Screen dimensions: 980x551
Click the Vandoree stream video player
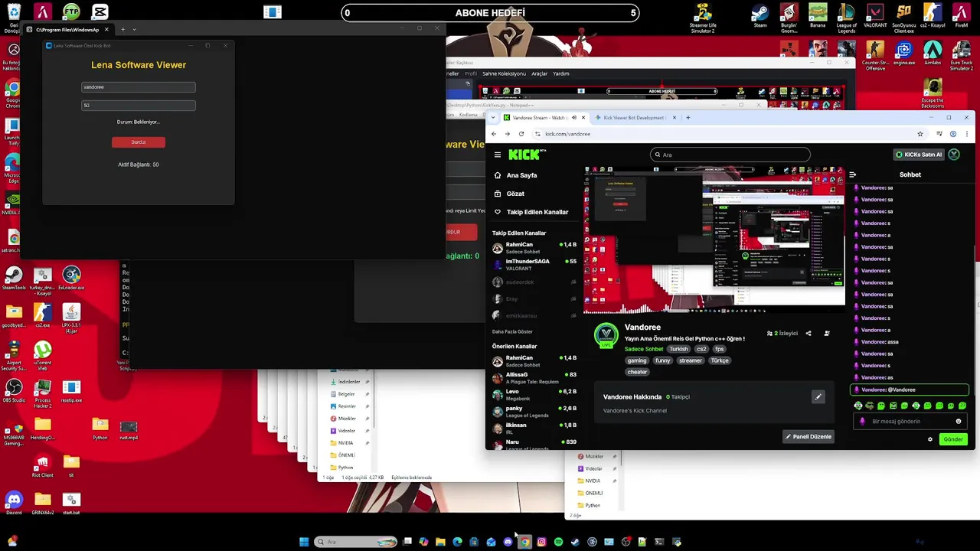pyautogui.click(x=714, y=240)
